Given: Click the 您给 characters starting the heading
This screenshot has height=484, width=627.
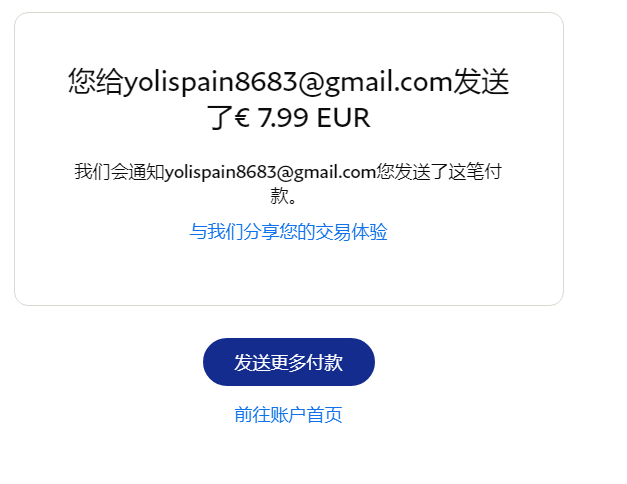Looking at the screenshot, I should [x=95, y=81].
